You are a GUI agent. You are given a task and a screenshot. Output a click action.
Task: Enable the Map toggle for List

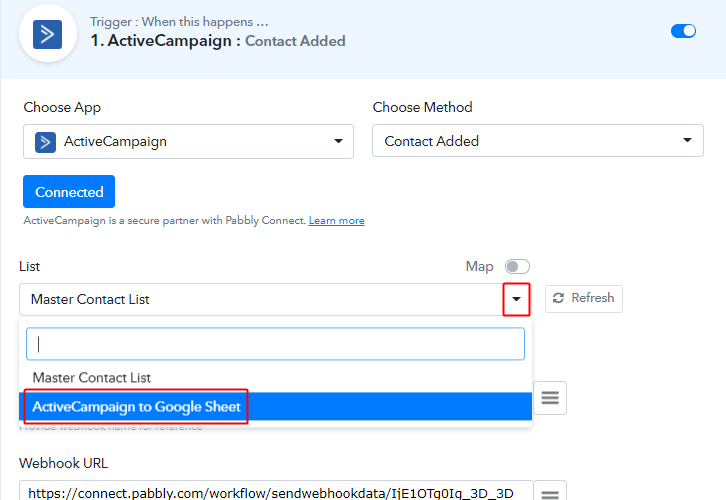(x=517, y=267)
